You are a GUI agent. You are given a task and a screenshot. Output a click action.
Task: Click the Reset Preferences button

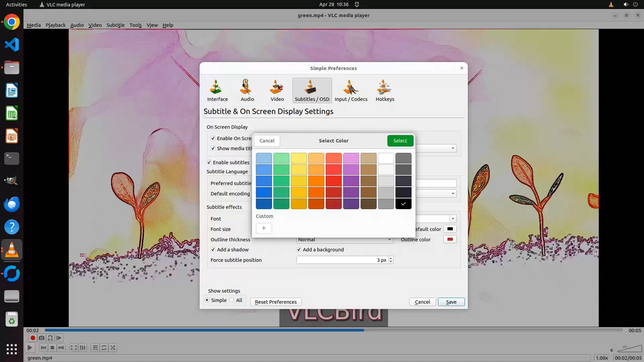275,302
